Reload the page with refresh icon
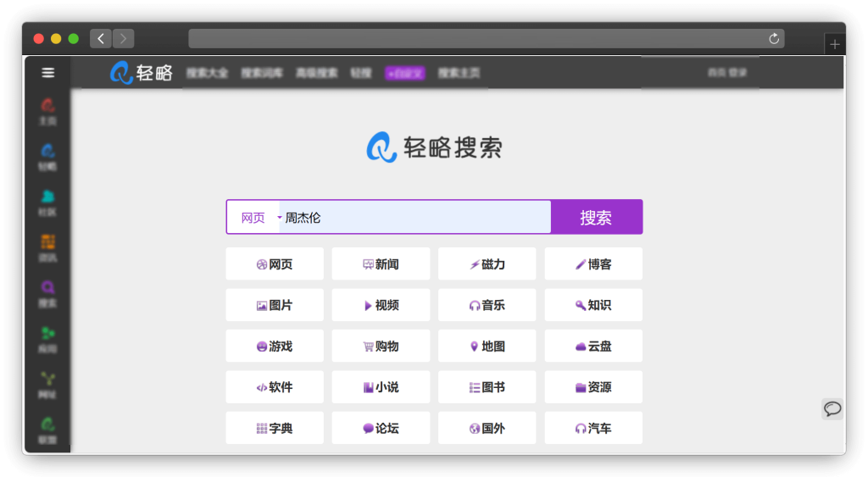 pyautogui.click(x=774, y=39)
